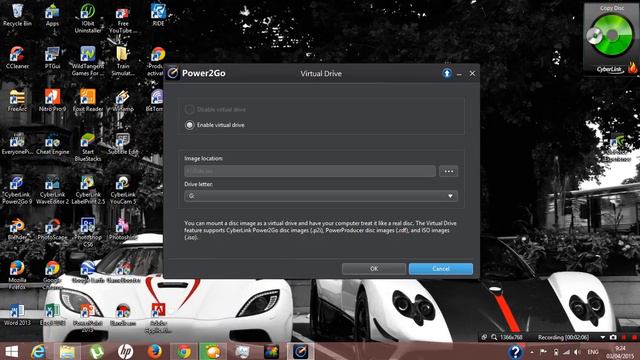Open the Cheat Engine desktop shortcut
The width and height of the screenshot is (640, 360).
coord(52,144)
